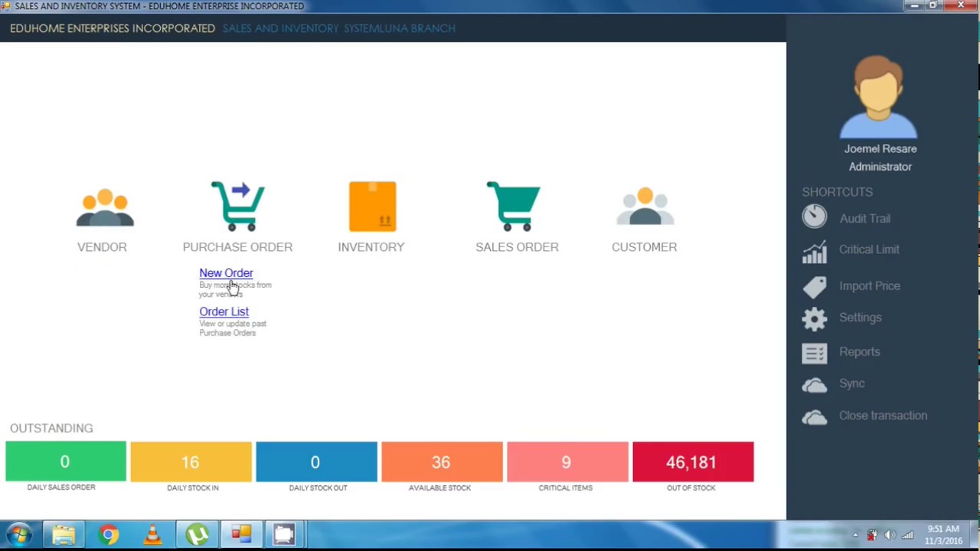The image size is (980, 551).
Task: Click the Joemel Resare user name
Action: pos(880,148)
